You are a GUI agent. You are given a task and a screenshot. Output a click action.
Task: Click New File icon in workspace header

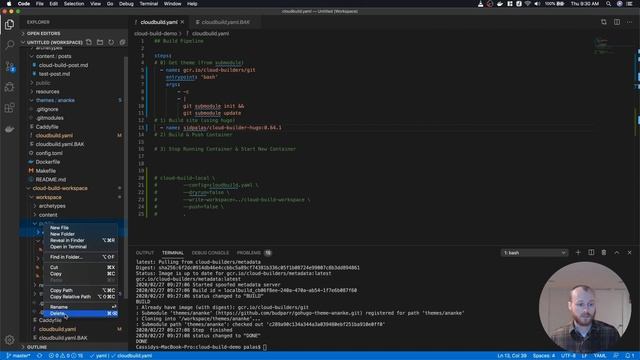tap(89, 42)
